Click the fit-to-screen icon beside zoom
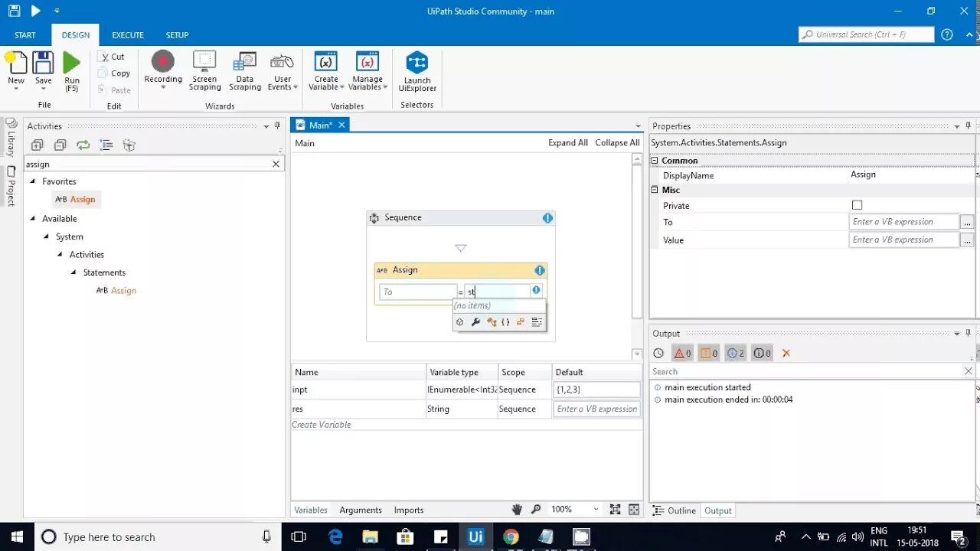Image resolution: width=980 pixels, height=551 pixels. point(615,510)
